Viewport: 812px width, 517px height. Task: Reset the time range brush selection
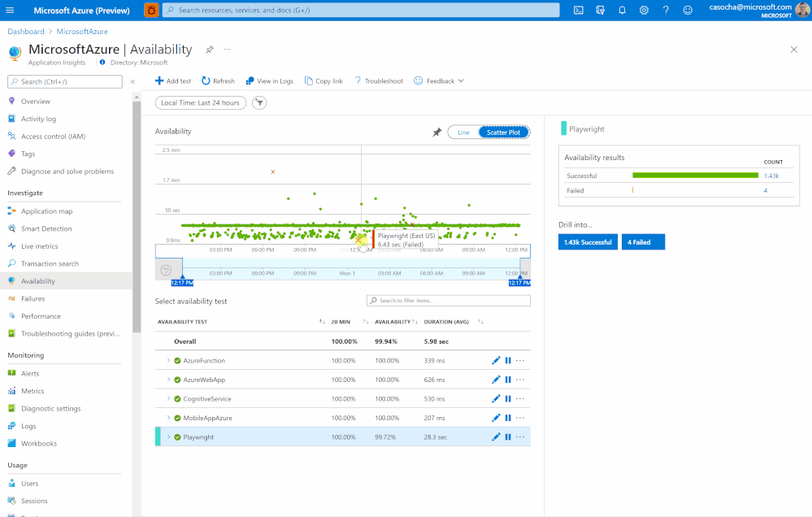pyautogui.click(x=166, y=270)
